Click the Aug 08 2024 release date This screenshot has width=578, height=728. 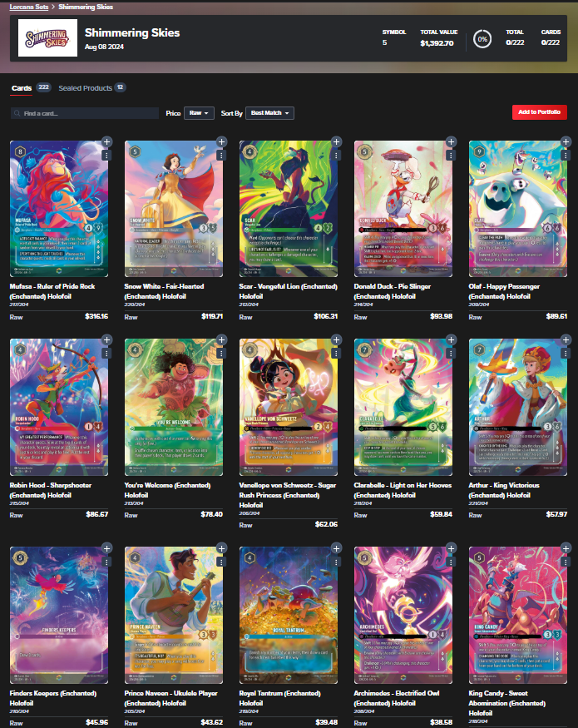click(104, 47)
